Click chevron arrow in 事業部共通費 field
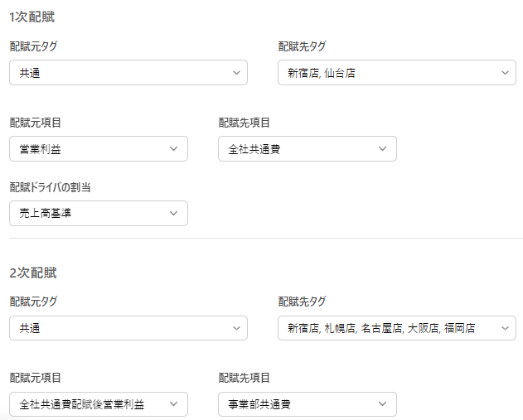Viewport: 523px width, 420px height. [x=382, y=404]
